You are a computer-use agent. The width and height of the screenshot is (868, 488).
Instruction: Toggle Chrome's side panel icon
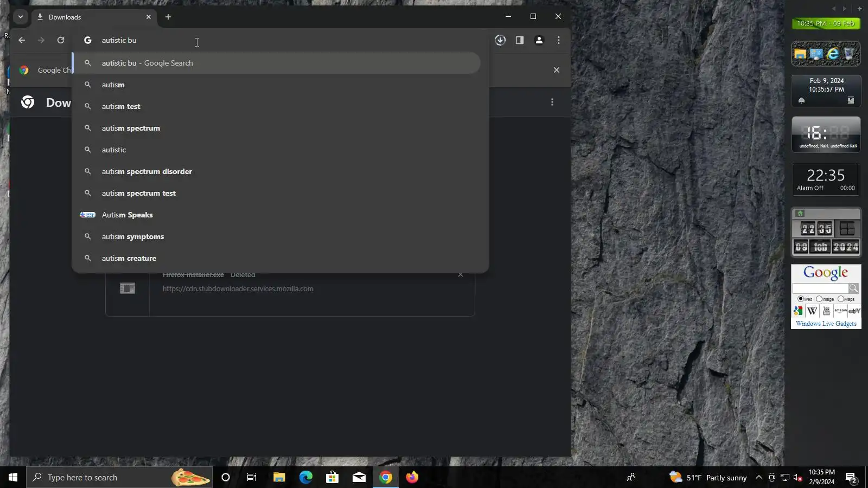[520, 40]
